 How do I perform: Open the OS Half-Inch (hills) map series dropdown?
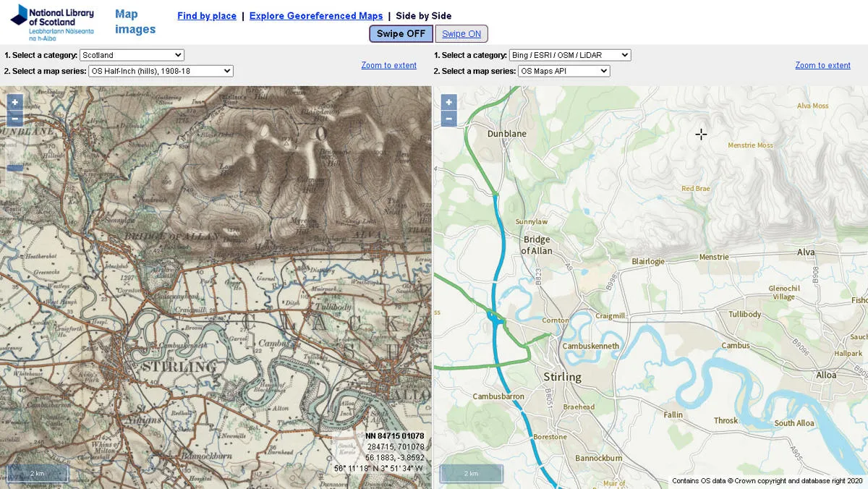pyautogui.click(x=161, y=71)
